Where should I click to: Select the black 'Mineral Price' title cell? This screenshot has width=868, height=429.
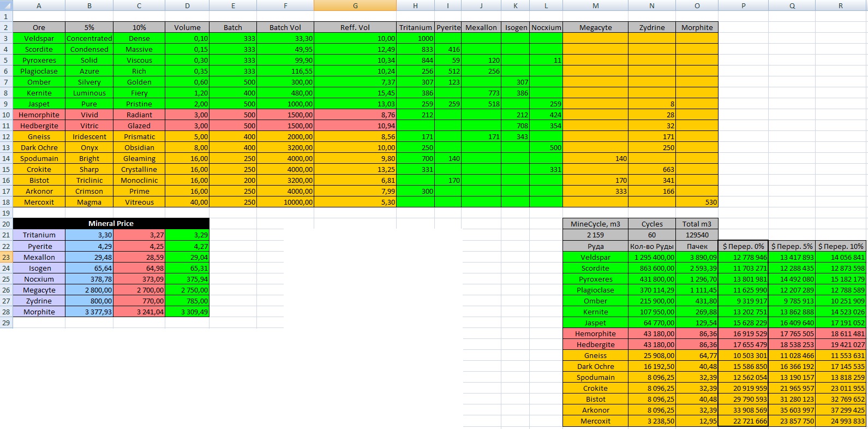tap(111, 224)
